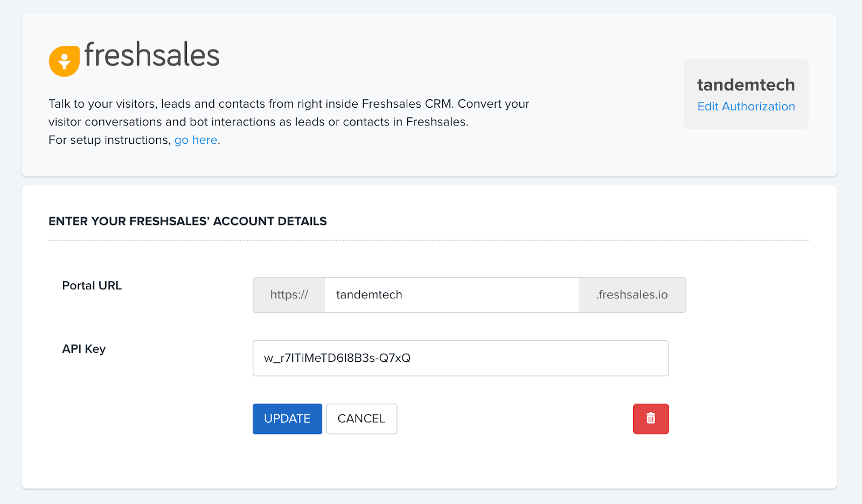The width and height of the screenshot is (862, 504).
Task: Click the 'For setup instructions,' text
Action: pos(109,140)
